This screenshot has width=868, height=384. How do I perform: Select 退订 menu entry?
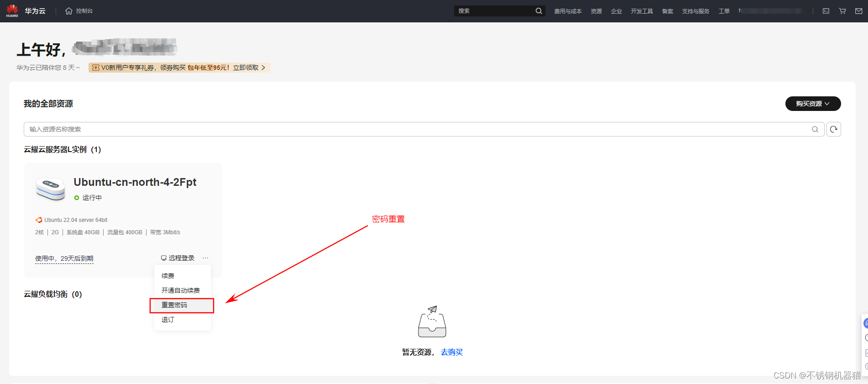pos(168,320)
